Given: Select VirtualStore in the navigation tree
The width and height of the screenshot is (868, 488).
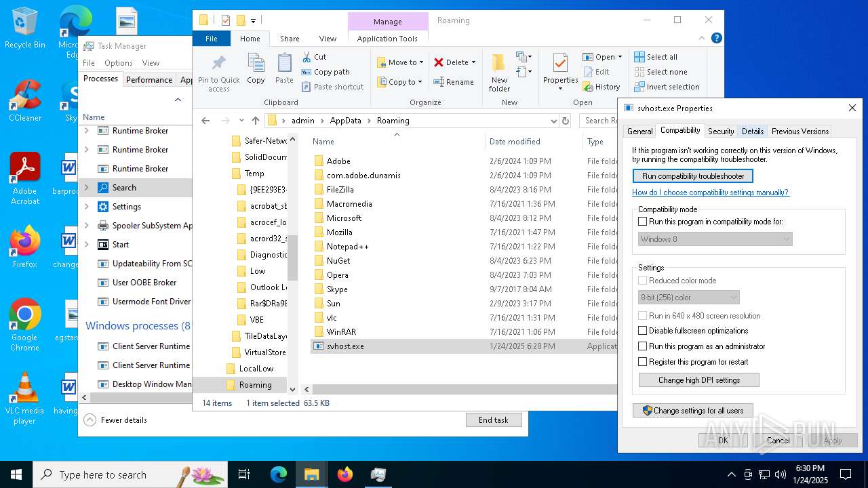Looking at the screenshot, I should [265, 352].
